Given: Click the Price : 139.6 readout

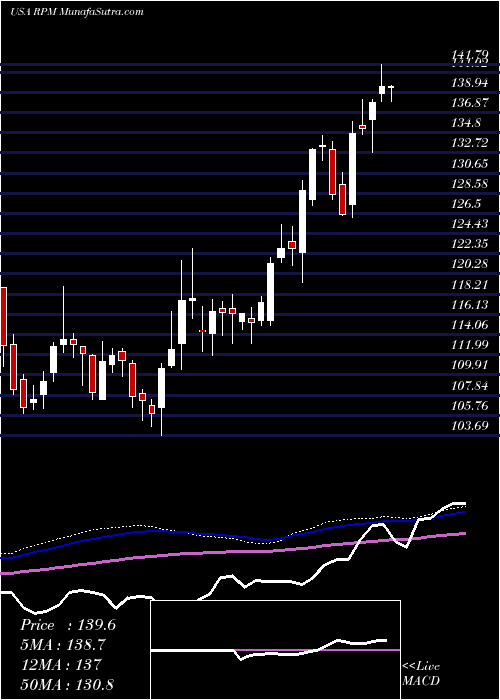Looking at the screenshot, I should point(68,625).
